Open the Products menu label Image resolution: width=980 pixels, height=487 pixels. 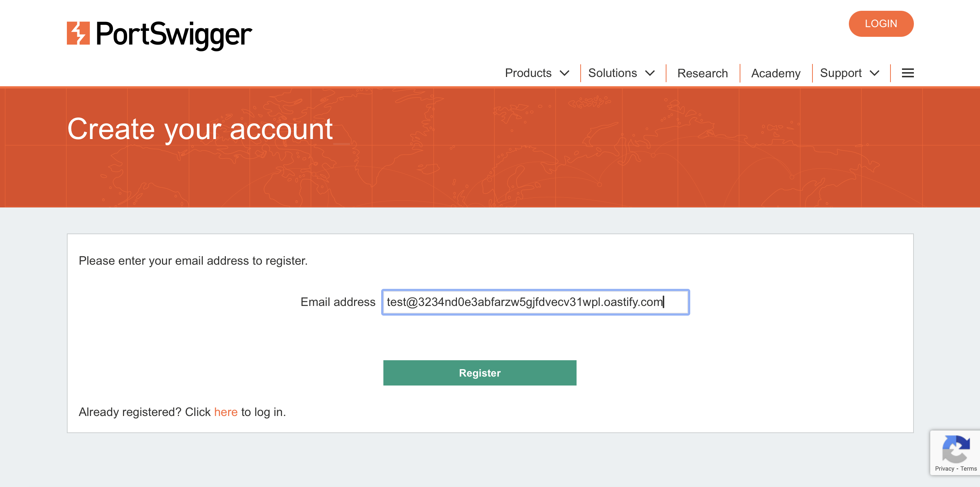[x=528, y=73]
